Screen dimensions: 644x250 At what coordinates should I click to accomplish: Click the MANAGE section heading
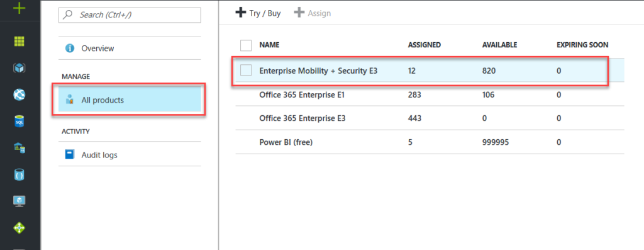(75, 76)
